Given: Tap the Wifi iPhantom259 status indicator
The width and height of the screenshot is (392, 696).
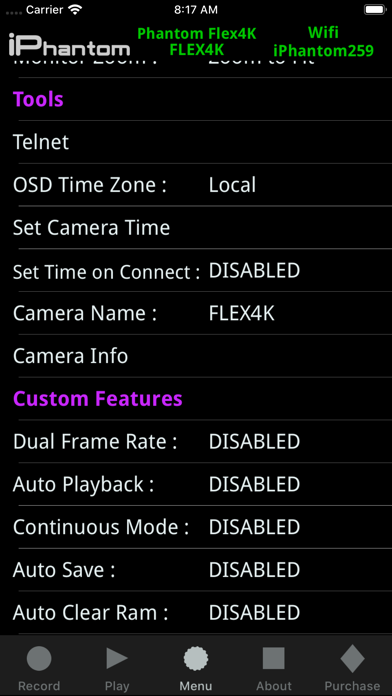Looking at the screenshot, I should click(324, 42).
